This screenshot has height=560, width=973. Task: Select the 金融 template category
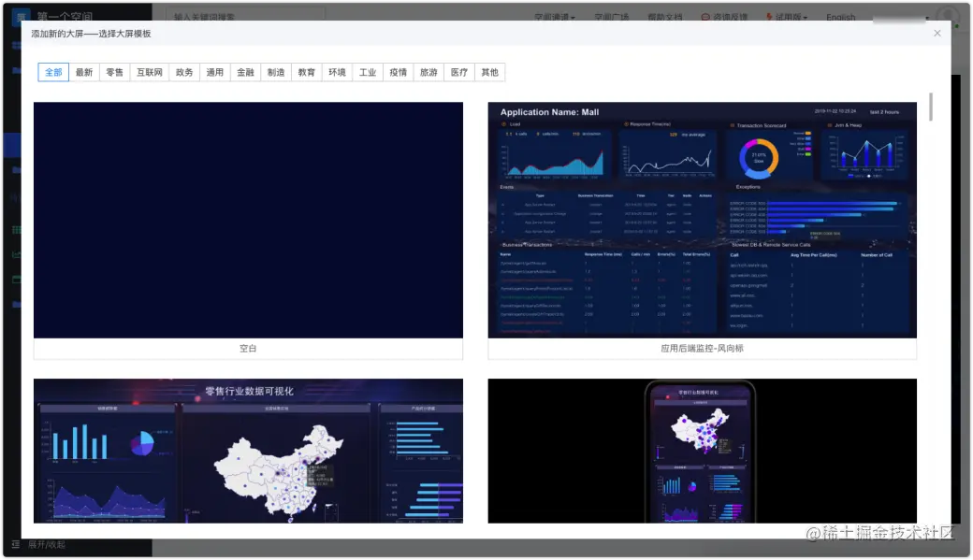[245, 72]
